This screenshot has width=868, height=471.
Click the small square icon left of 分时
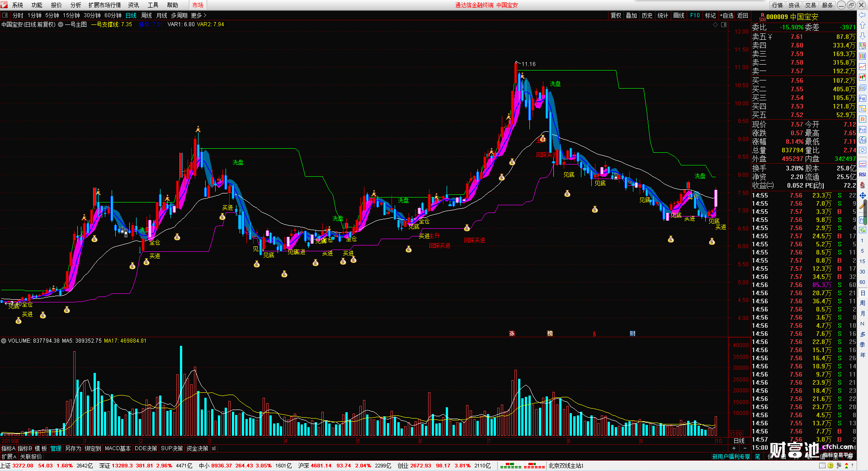coord(5,15)
